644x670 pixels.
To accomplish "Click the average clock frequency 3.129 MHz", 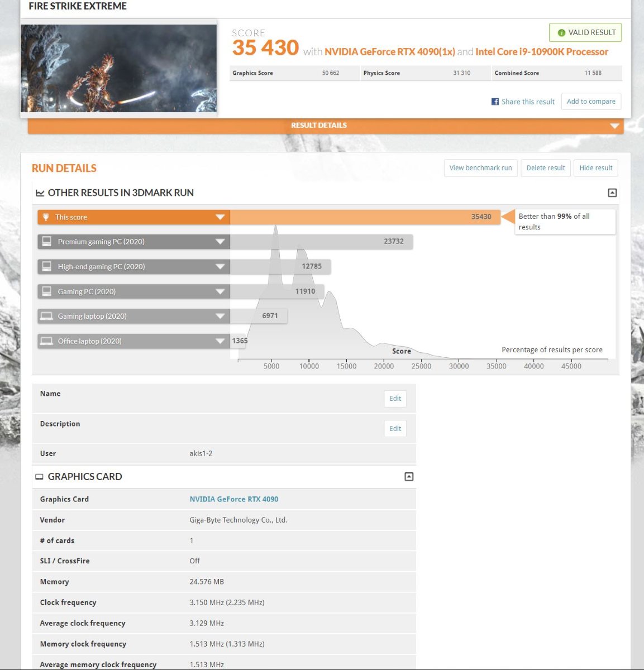I will tap(207, 623).
